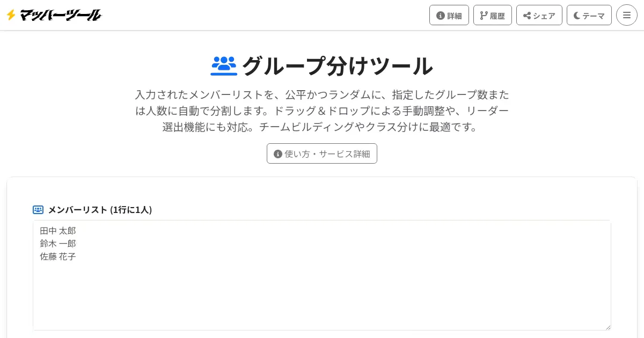Expand the hamburger menu
Screen dimensions: 644x338
(x=627, y=15)
